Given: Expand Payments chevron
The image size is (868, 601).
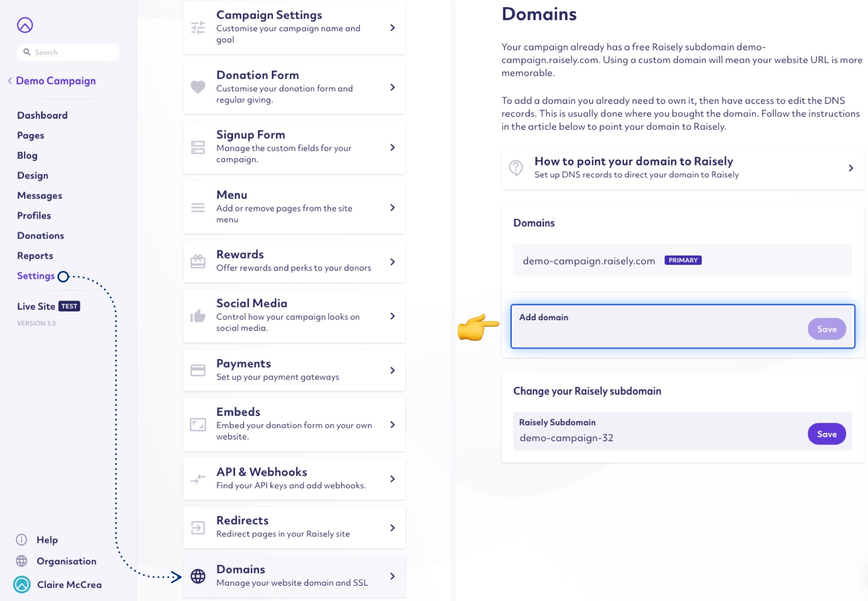Looking at the screenshot, I should (x=393, y=371).
